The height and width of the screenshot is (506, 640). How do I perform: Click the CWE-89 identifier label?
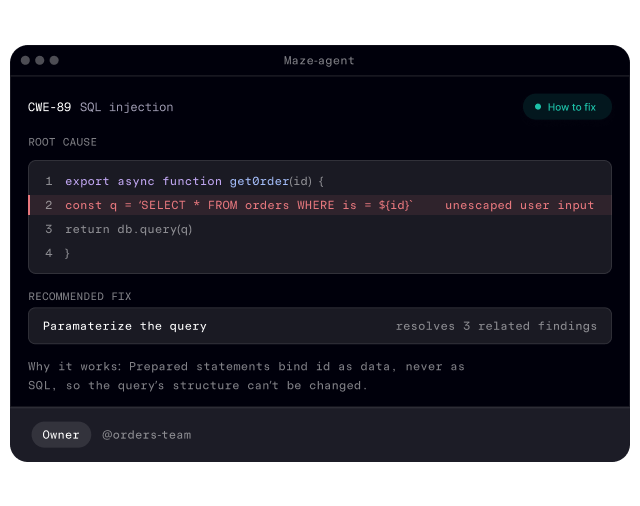click(x=49, y=107)
